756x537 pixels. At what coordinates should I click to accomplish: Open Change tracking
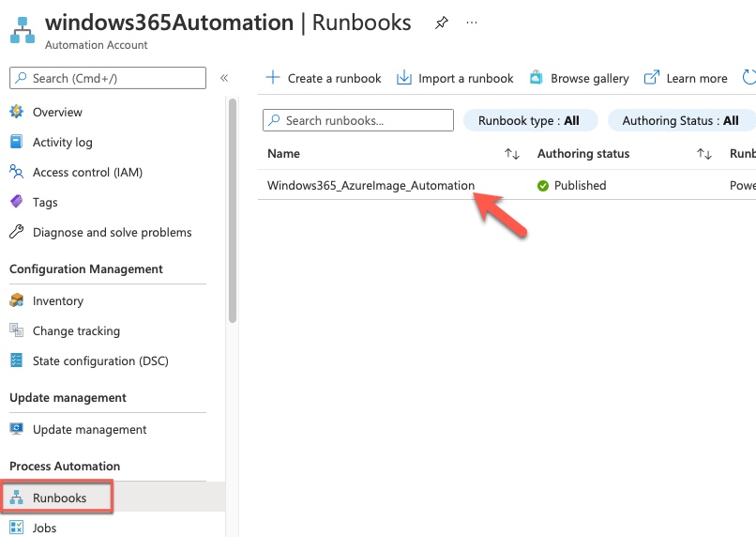[76, 331]
